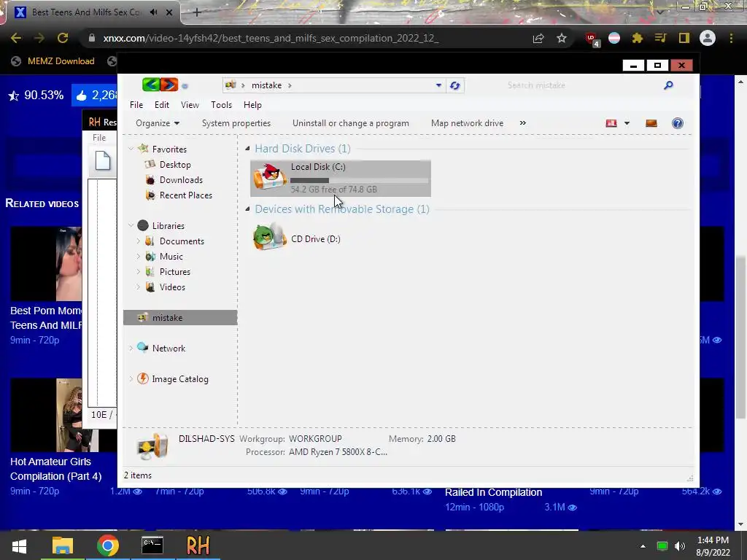Image resolution: width=747 pixels, height=560 pixels.
Task: Open the address bar history dropdown arrow
Action: (x=438, y=85)
